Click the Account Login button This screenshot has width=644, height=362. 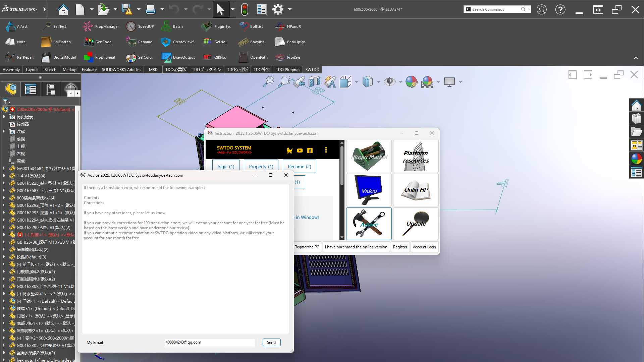(x=424, y=247)
